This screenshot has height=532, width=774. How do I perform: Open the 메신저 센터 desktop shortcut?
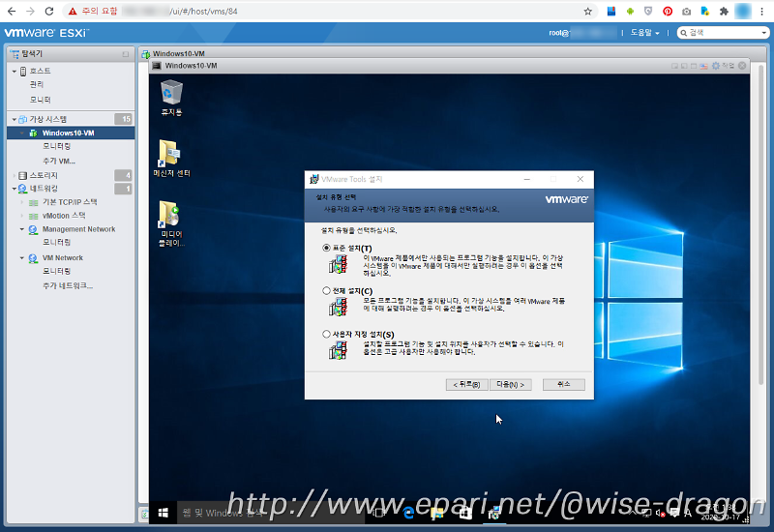coord(171,158)
